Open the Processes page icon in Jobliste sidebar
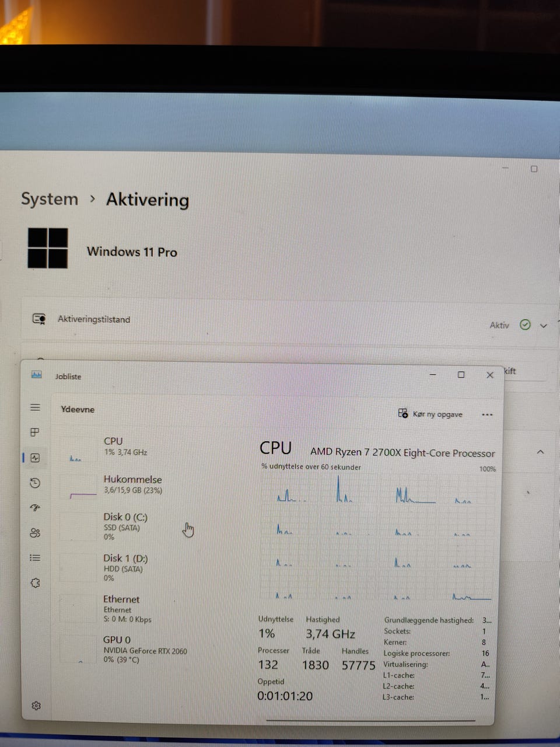560x747 pixels. click(x=35, y=432)
